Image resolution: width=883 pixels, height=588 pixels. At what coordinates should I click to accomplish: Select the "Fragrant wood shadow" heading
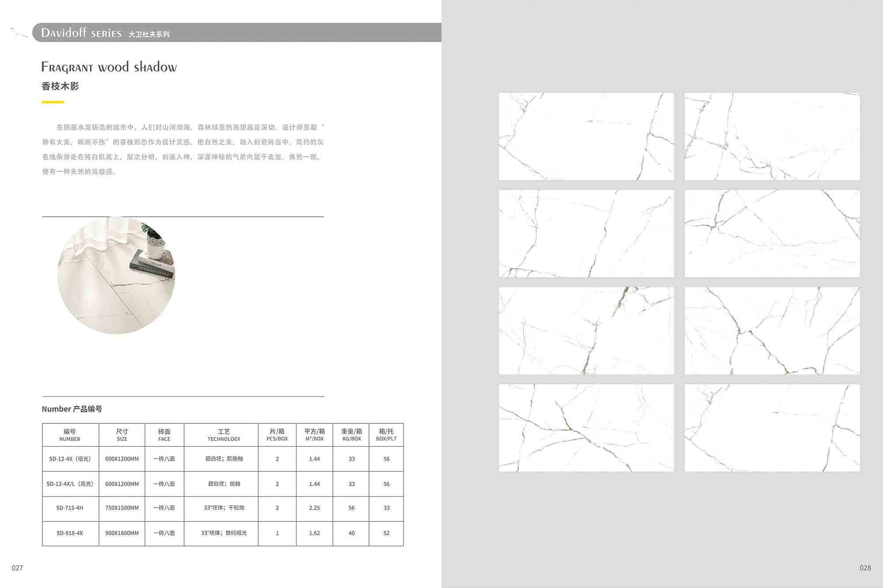pos(109,67)
